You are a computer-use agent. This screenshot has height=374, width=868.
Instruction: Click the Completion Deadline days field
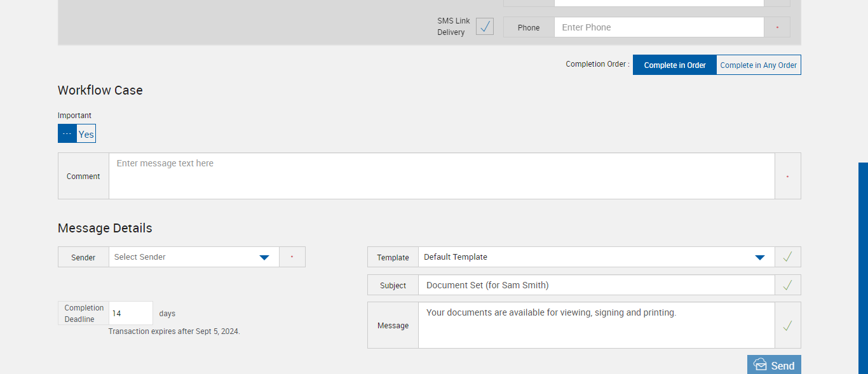pyautogui.click(x=131, y=314)
